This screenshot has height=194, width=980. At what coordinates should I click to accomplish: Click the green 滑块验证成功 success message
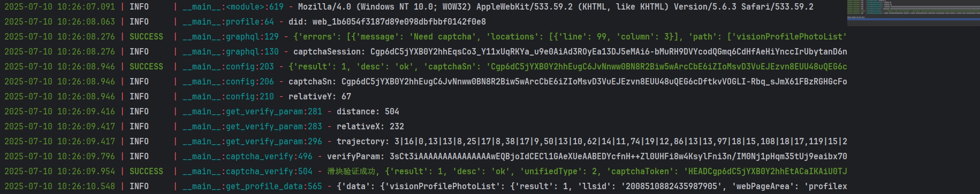[353, 172]
